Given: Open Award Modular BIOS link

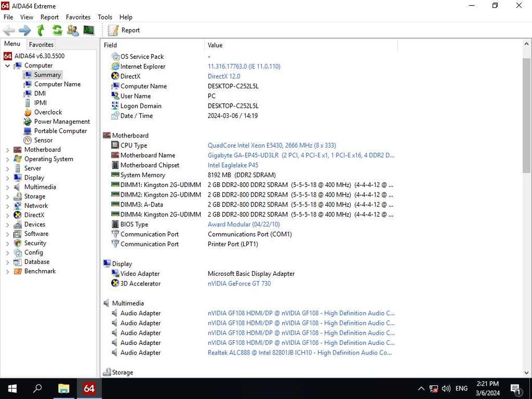Looking at the screenshot, I should [x=243, y=224].
